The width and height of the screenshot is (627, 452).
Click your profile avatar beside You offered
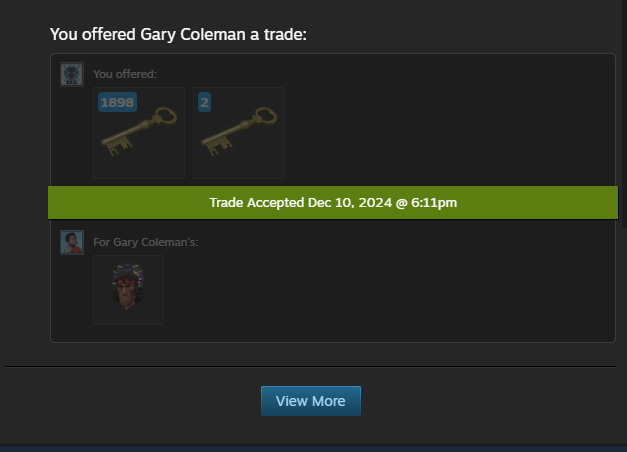click(72, 74)
